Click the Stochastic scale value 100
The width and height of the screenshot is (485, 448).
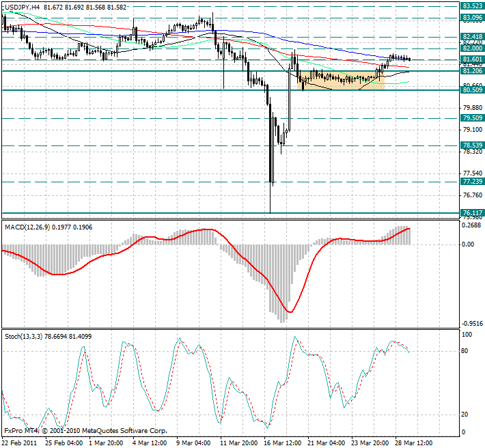[467, 335]
